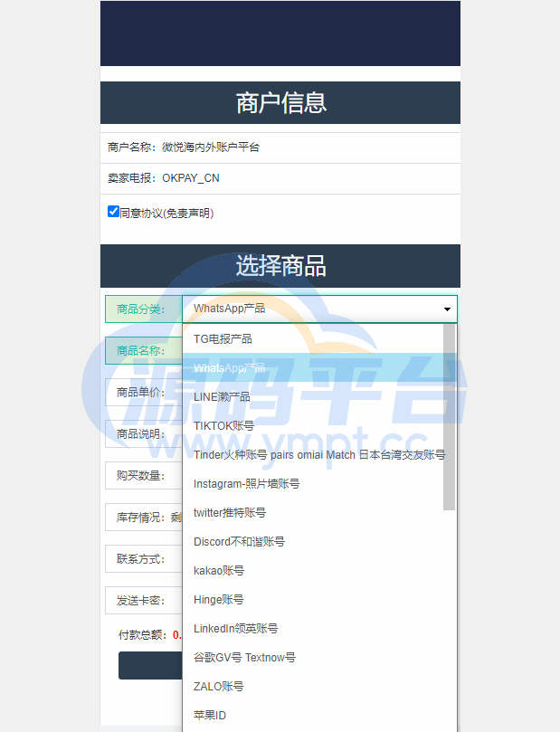Click the 联系方式 label

[x=140, y=559]
